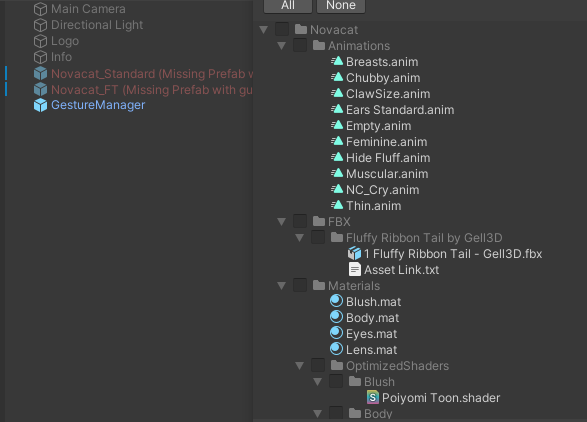The width and height of the screenshot is (587, 422).
Task: Click the None button
Action: [x=341, y=6]
